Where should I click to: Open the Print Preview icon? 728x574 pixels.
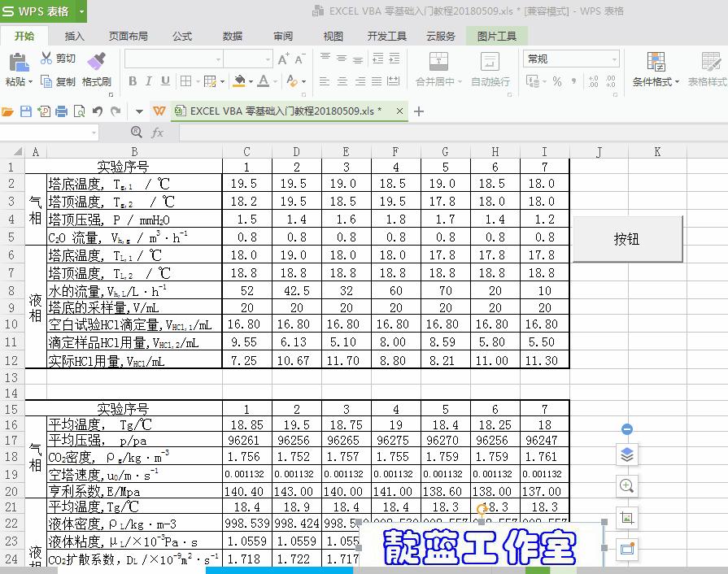tap(79, 112)
